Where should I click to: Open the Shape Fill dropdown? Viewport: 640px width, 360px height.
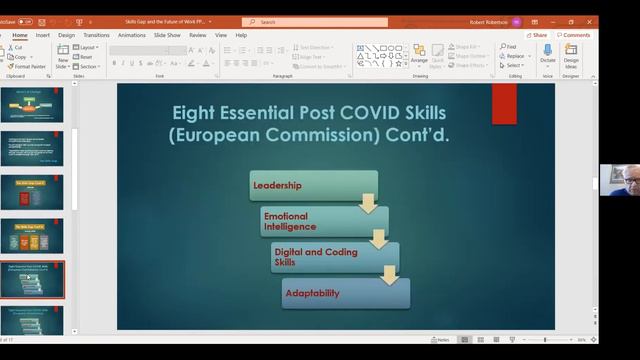pos(464,47)
